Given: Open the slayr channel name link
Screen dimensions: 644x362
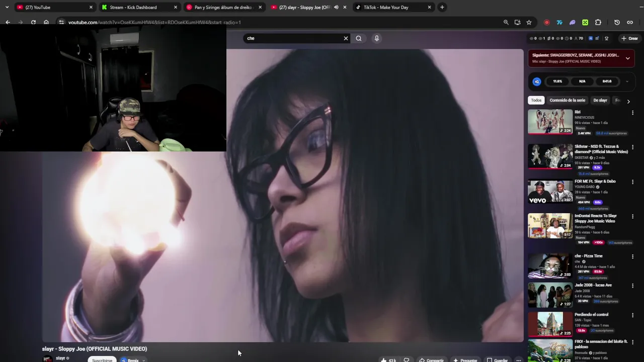Looking at the screenshot, I should (x=60, y=358).
